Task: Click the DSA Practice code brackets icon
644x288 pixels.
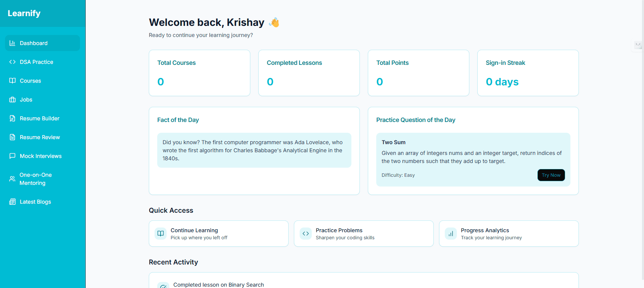Action: [12, 62]
